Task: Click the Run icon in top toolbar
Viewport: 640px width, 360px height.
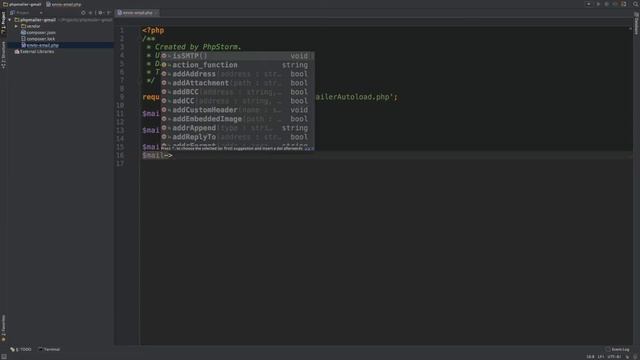Action: pyautogui.click(x=598, y=4)
